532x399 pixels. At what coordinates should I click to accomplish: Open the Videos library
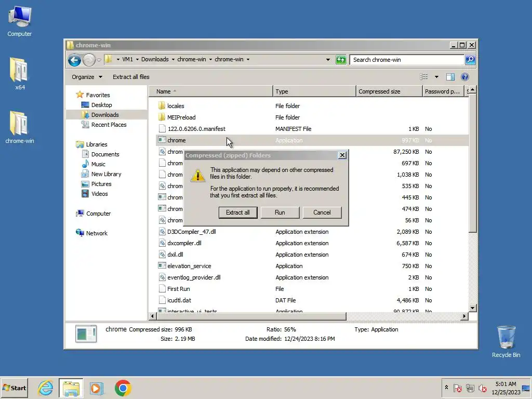pyautogui.click(x=99, y=194)
